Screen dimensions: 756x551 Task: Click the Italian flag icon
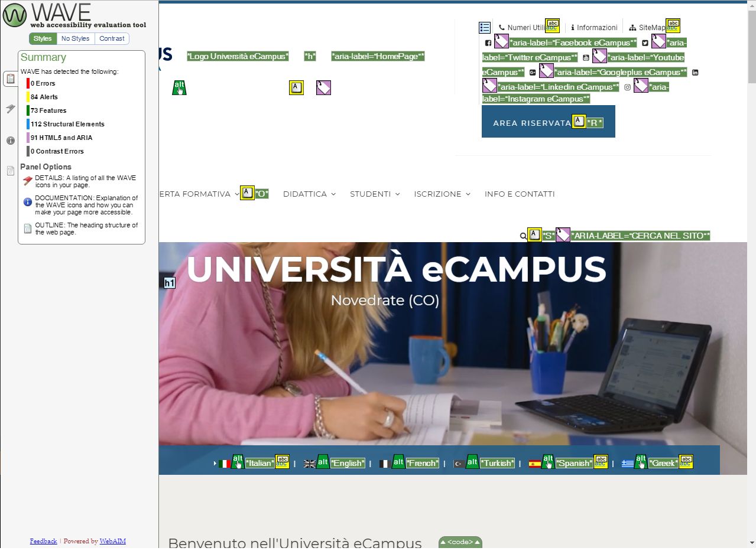coord(225,464)
